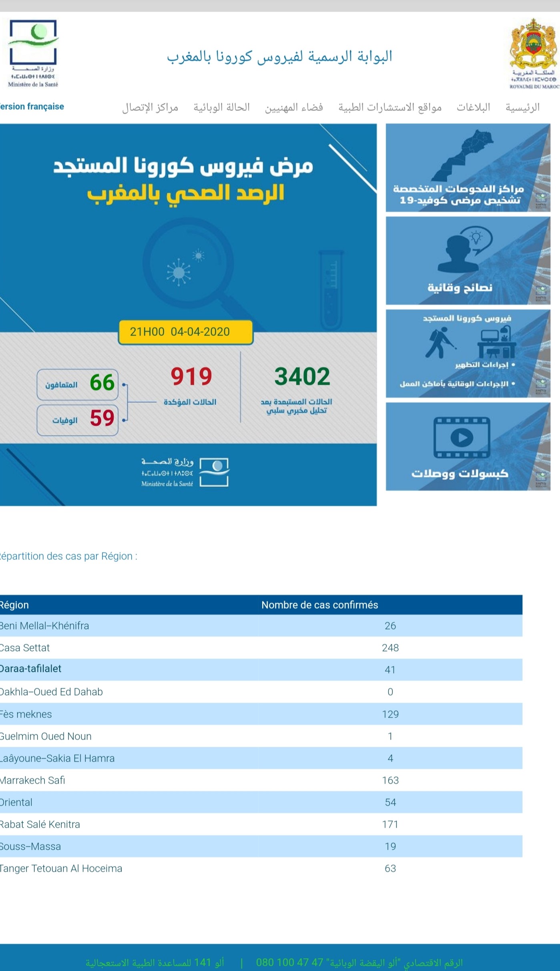
Task: Open the البلاغات menu item
Action: (474, 107)
